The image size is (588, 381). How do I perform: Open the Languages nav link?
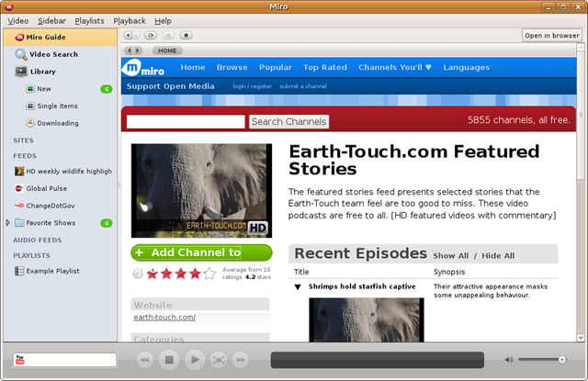pos(466,67)
